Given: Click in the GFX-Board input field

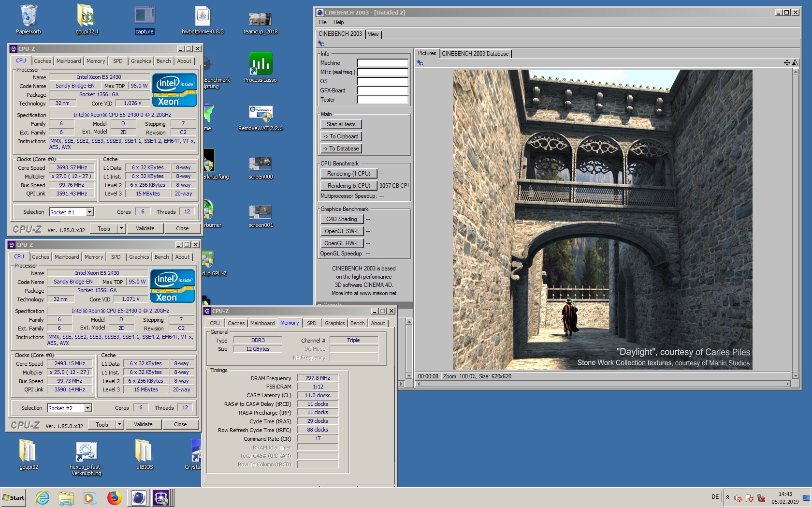Looking at the screenshot, I should [x=382, y=90].
